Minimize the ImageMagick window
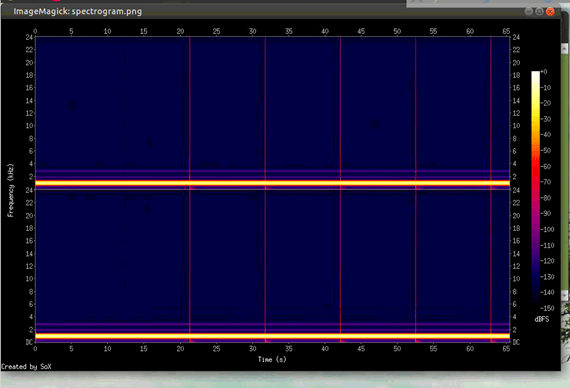The width and height of the screenshot is (570, 388). coord(529,12)
